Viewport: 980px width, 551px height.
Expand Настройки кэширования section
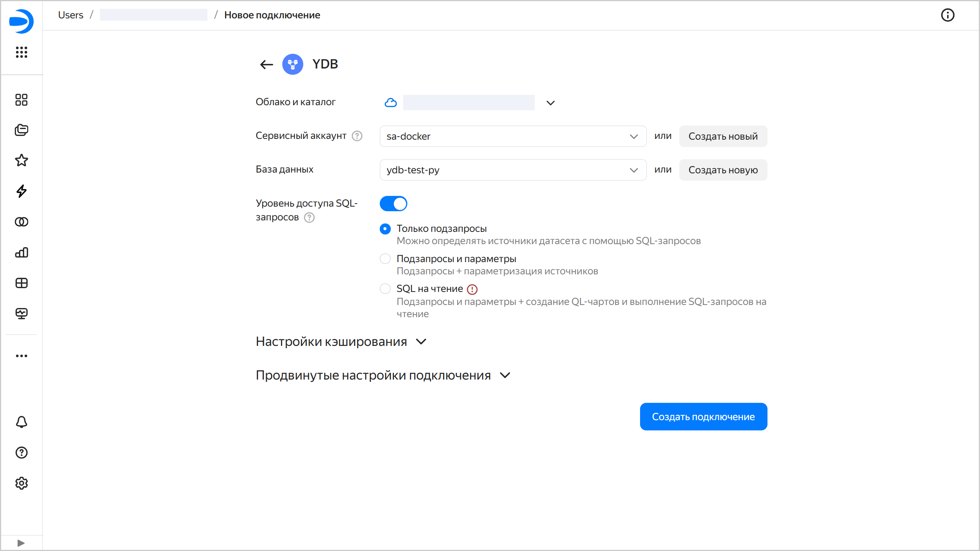tap(341, 341)
